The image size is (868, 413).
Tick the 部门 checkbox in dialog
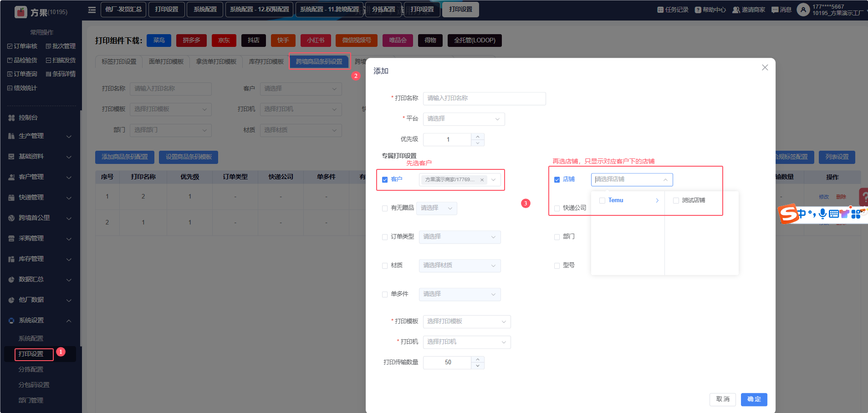coord(557,237)
